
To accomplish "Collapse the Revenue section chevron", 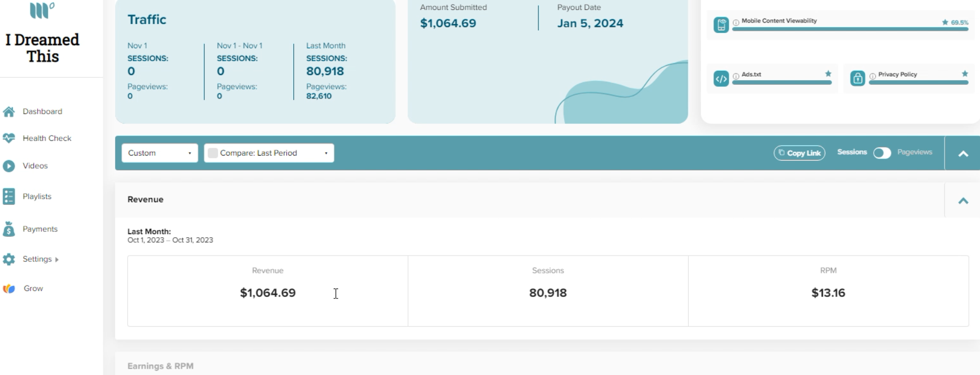I will click(x=963, y=201).
